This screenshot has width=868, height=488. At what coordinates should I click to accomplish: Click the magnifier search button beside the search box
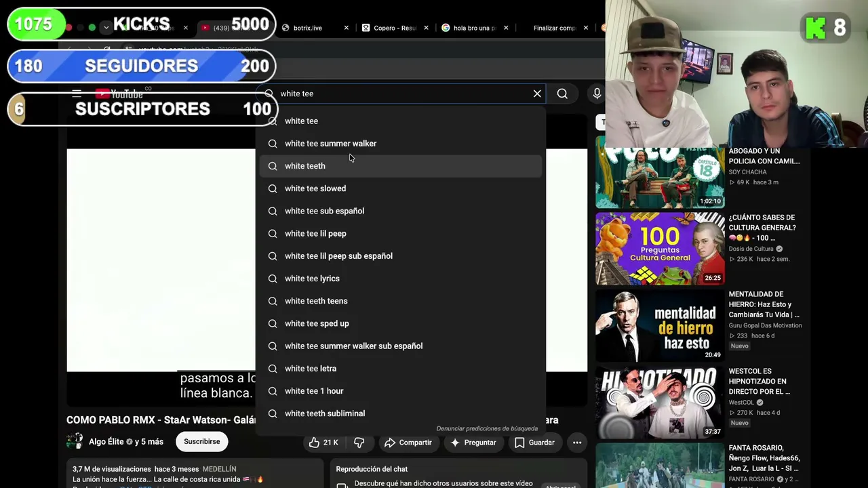(562, 94)
